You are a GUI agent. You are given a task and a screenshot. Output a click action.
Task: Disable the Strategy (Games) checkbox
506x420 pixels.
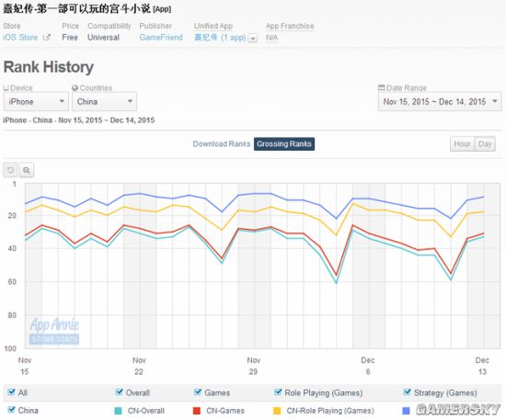coord(407,392)
